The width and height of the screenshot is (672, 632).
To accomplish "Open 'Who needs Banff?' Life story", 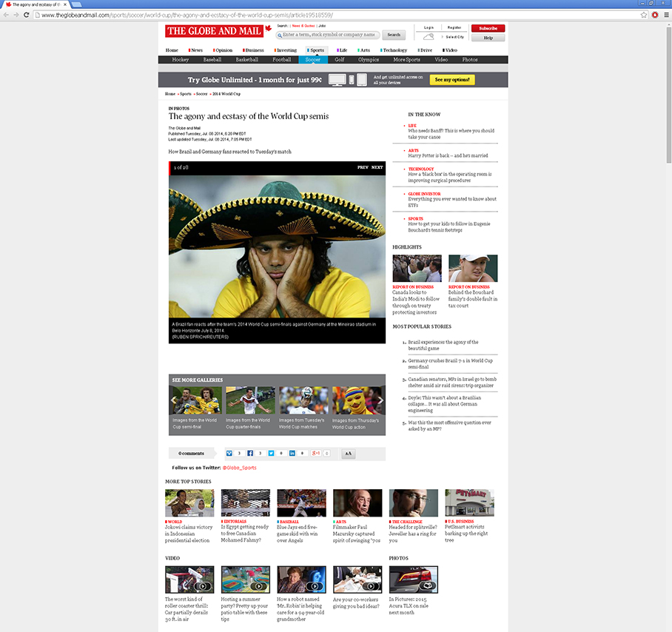I will click(451, 134).
